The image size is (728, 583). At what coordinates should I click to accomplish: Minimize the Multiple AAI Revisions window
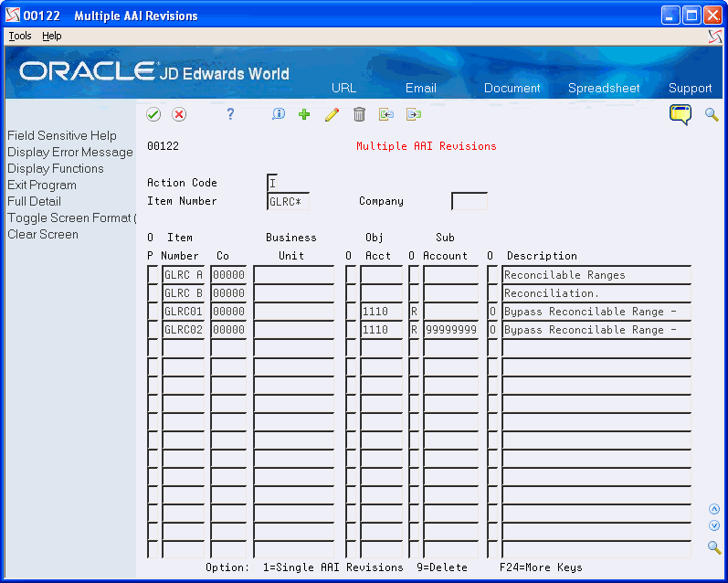pyautogui.click(x=670, y=16)
